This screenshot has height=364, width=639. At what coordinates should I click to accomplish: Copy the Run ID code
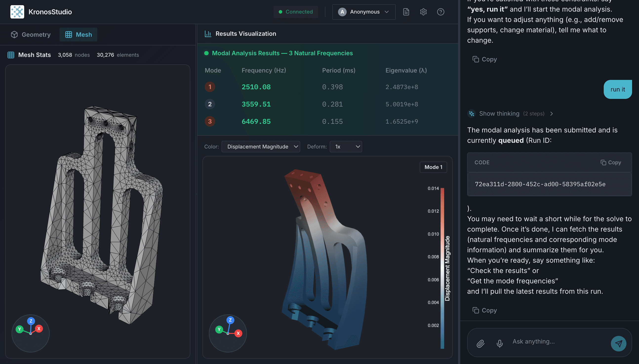(611, 162)
